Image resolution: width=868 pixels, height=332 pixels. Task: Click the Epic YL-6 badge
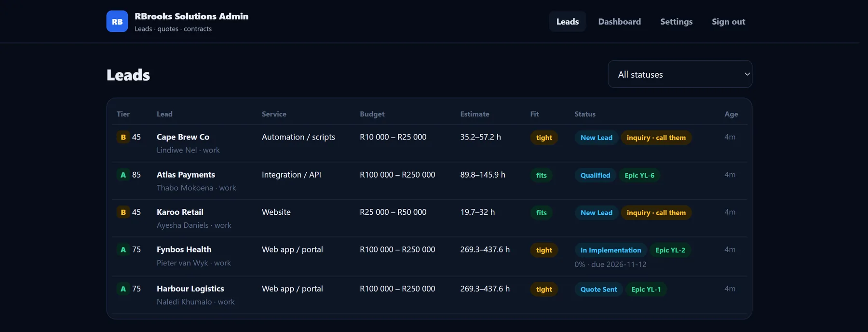tap(639, 175)
